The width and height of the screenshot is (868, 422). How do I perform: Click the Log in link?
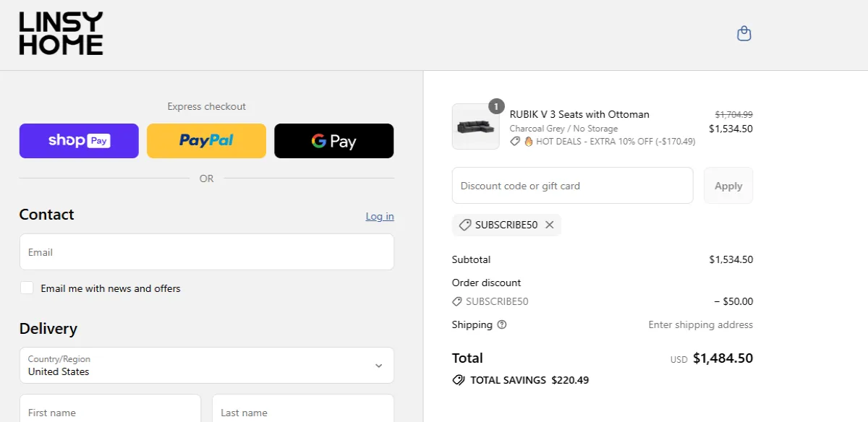[x=379, y=216]
